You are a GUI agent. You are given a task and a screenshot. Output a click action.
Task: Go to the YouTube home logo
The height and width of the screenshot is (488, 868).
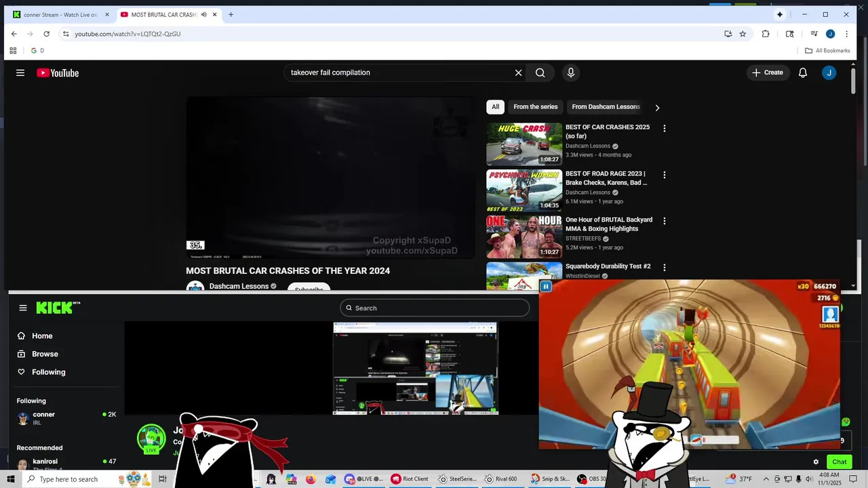[58, 73]
